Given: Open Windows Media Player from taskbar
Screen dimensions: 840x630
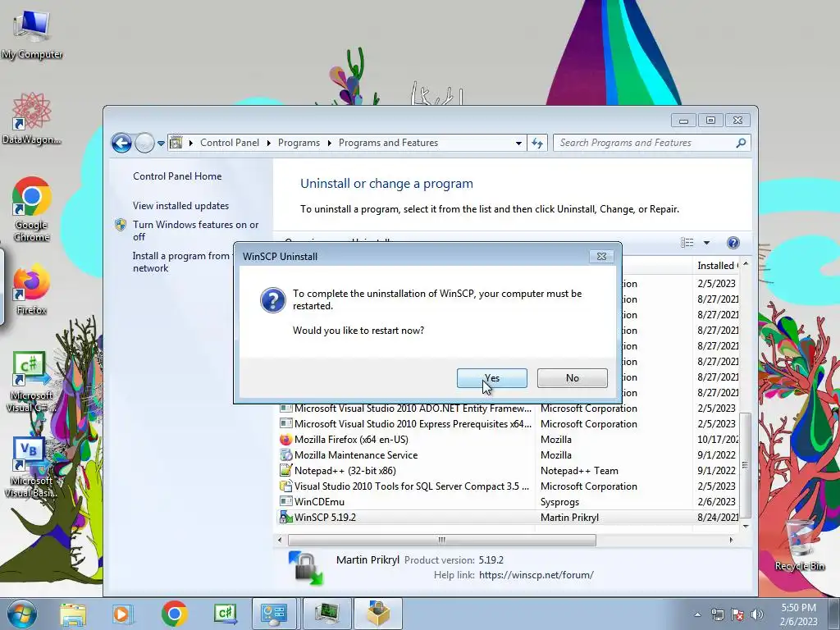Looking at the screenshot, I should (x=122, y=614).
